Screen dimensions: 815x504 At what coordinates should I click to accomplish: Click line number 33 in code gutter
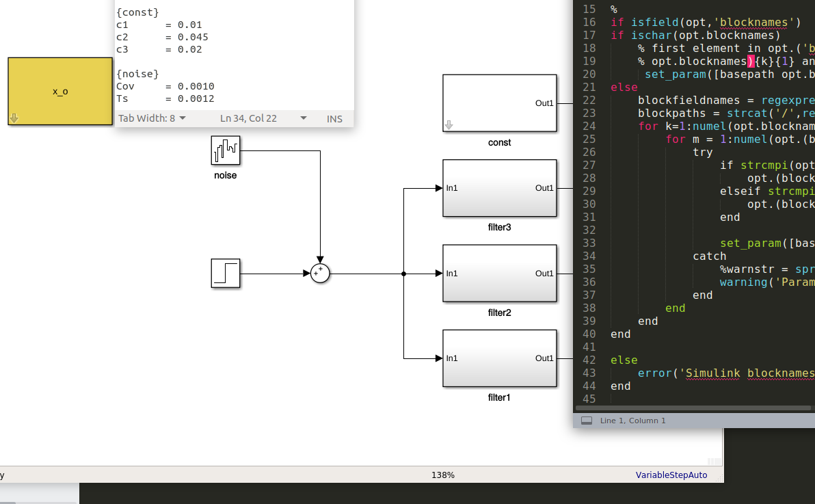589,243
